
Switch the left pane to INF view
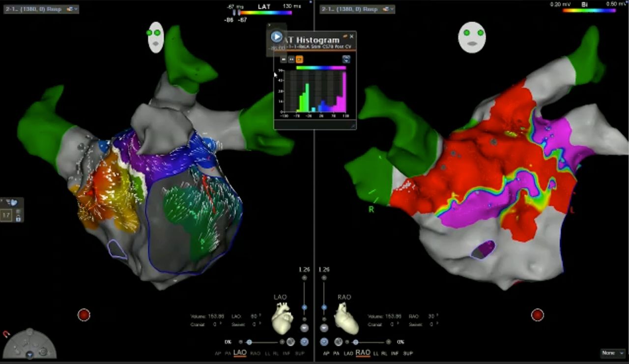pos(285,353)
